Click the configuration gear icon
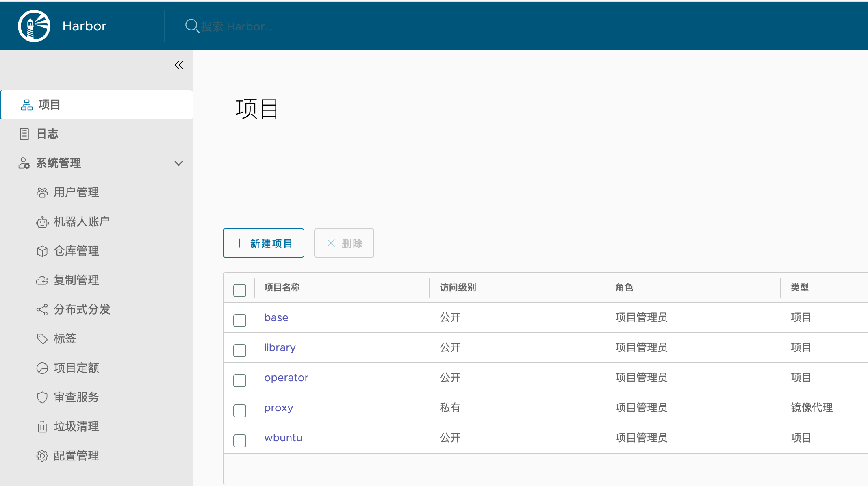Viewport: 868px width, 486px height. point(42,456)
